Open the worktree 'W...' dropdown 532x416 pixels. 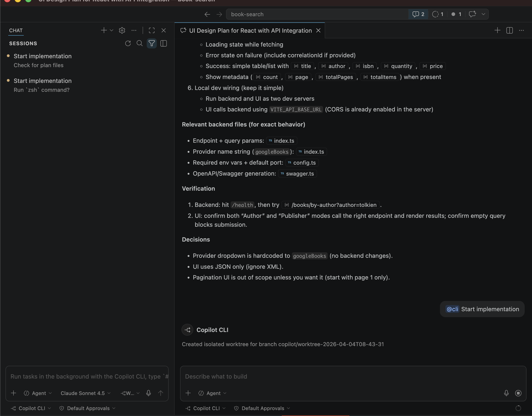pos(130,393)
